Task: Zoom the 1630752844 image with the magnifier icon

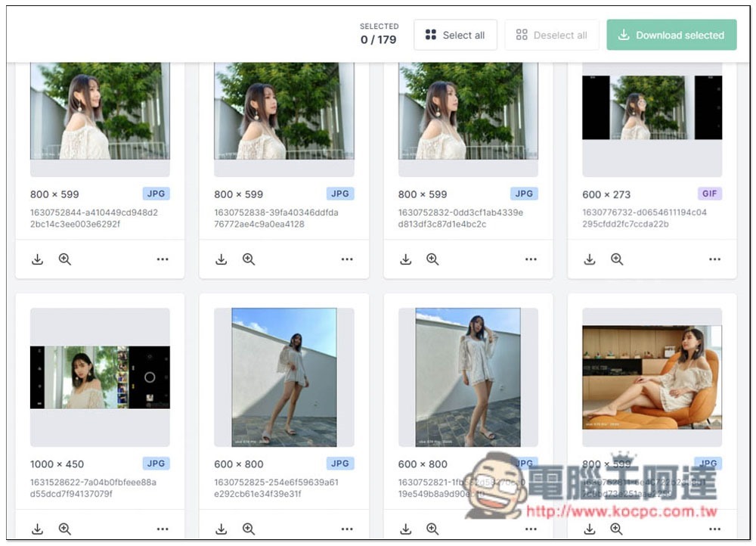Action: click(x=65, y=259)
